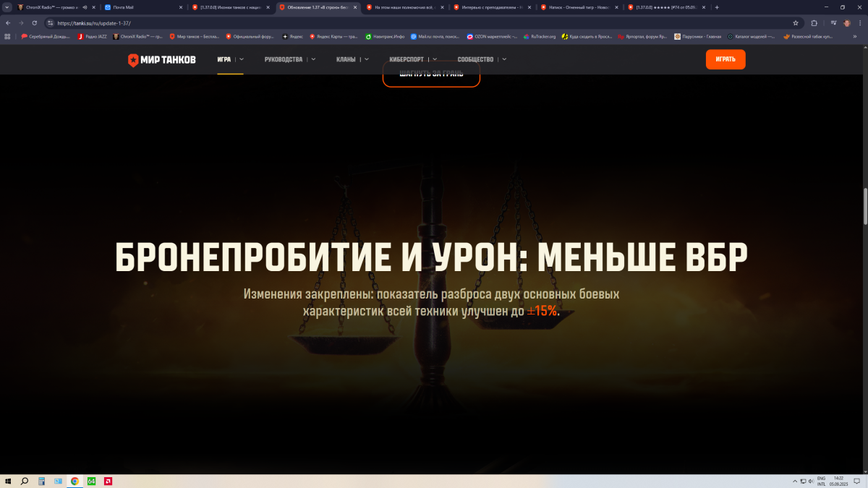Go back to the previous page
868x488 pixels.
pos(8,22)
